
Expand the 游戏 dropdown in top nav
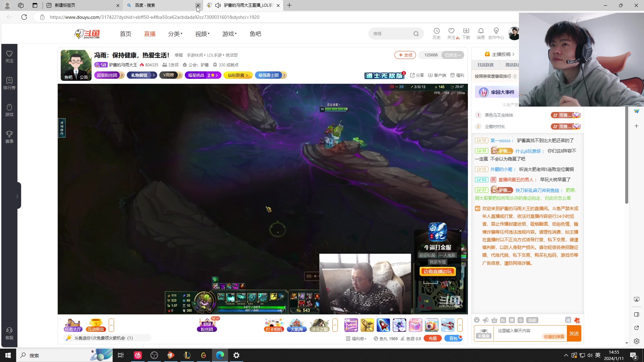[x=229, y=34]
